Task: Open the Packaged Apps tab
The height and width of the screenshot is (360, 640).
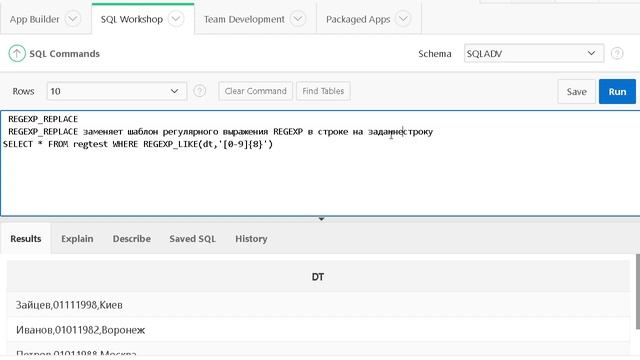Action: click(358, 19)
